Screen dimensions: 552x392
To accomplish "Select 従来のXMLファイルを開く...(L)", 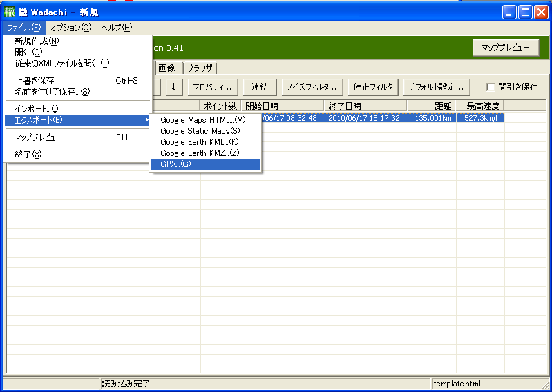I will [77, 63].
